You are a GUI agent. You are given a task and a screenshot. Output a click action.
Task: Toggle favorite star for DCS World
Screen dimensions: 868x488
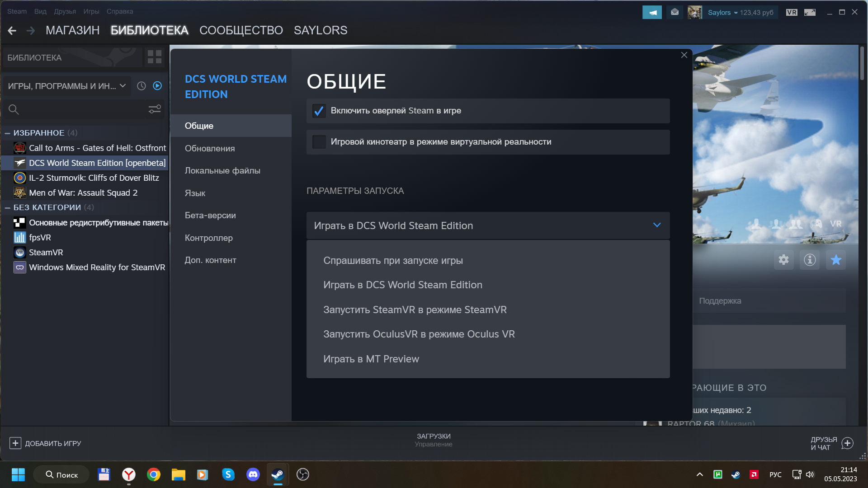pos(836,260)
